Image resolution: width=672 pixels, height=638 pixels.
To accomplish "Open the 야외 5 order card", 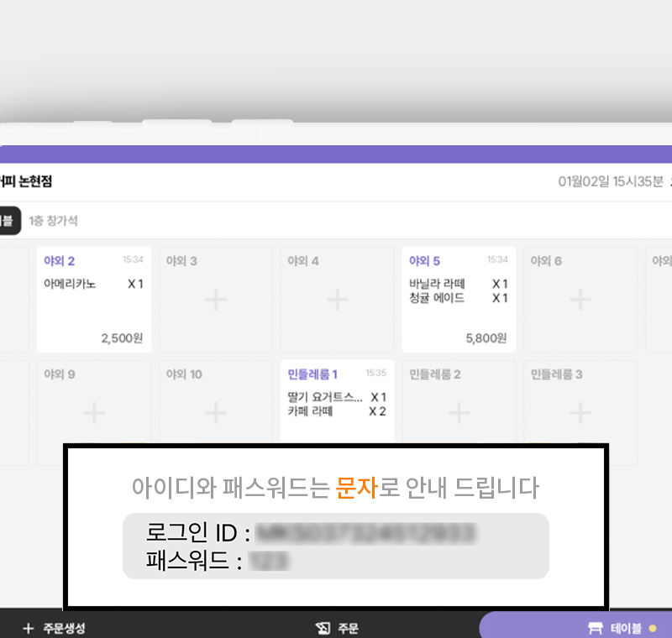I will click(x=459, y=299).
